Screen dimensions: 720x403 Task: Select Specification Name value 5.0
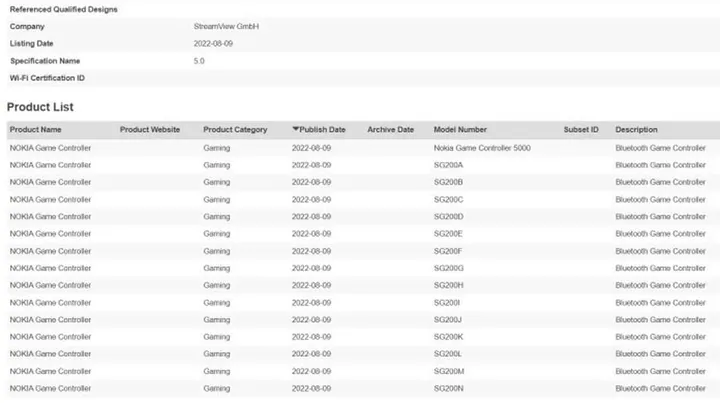click(x=199, y=61)
